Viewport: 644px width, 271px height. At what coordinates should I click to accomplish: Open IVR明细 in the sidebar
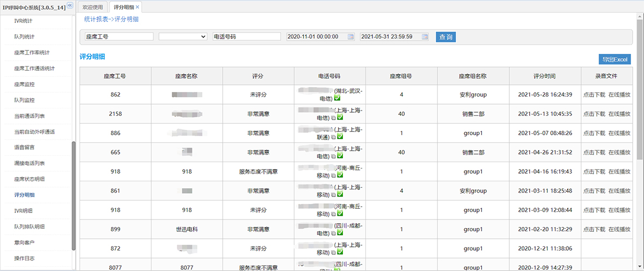pos(24,211)
